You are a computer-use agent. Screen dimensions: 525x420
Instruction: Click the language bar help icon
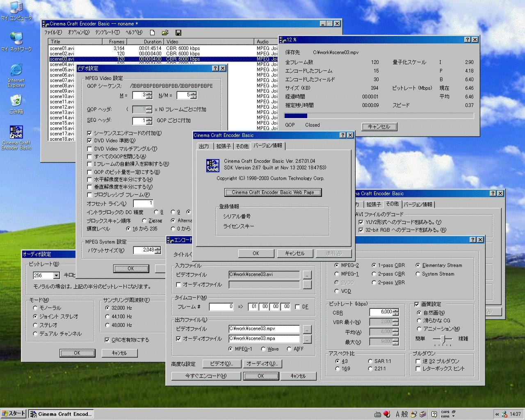pyautogui.click(x=434, y=414)
